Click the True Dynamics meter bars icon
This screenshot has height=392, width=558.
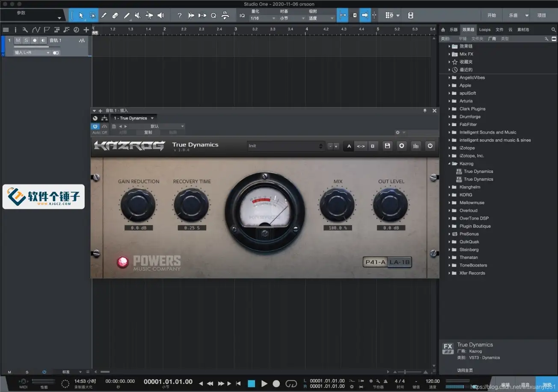[x=416, y=146]
